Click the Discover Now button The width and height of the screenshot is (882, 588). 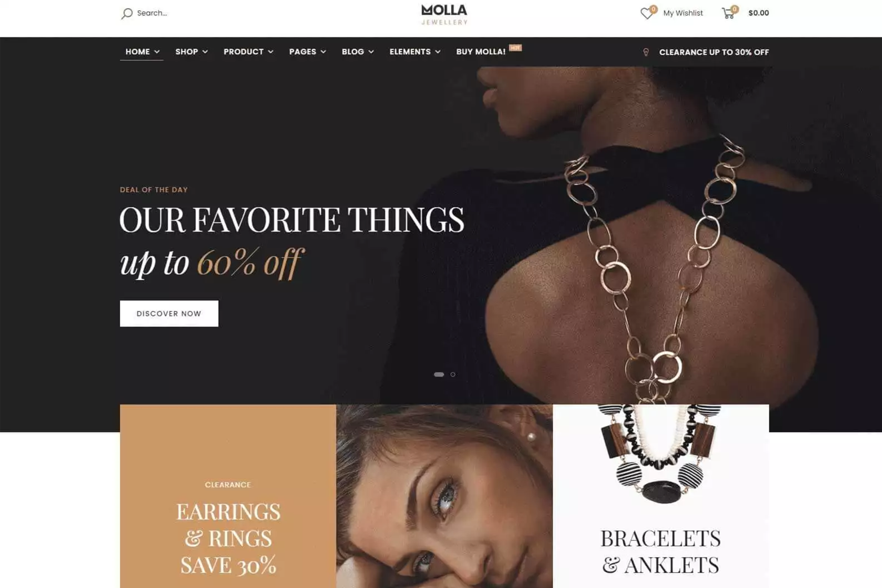pyautogui.click(x=169, y=313)
